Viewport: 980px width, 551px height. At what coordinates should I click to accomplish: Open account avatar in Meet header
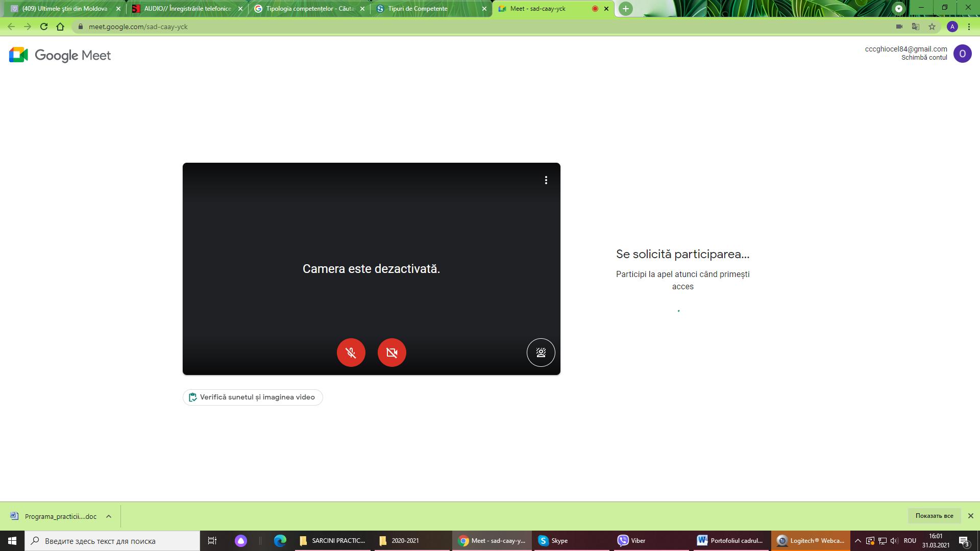pos(963,54)
